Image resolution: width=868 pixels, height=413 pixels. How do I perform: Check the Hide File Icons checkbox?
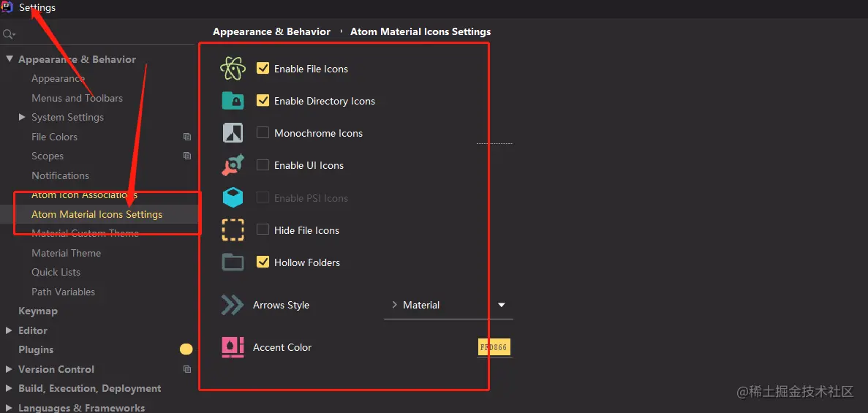[x=263, y=230]
